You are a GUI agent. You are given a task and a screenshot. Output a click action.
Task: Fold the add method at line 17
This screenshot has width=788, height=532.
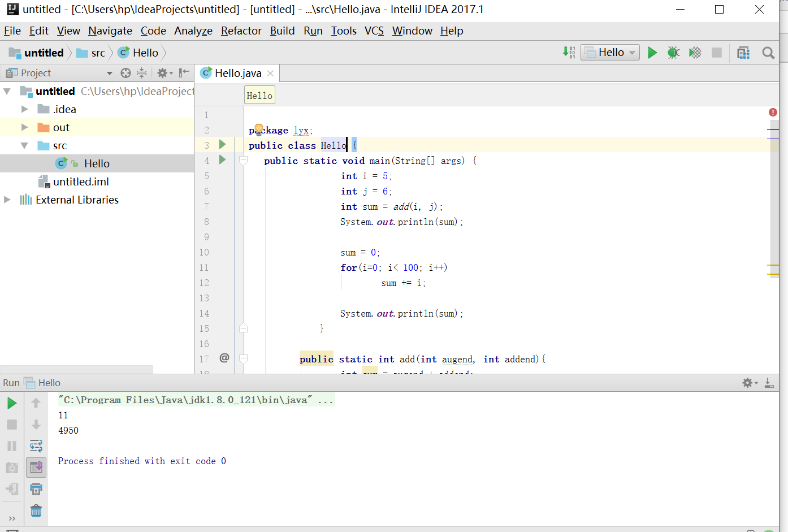click(x=244, y=358)
